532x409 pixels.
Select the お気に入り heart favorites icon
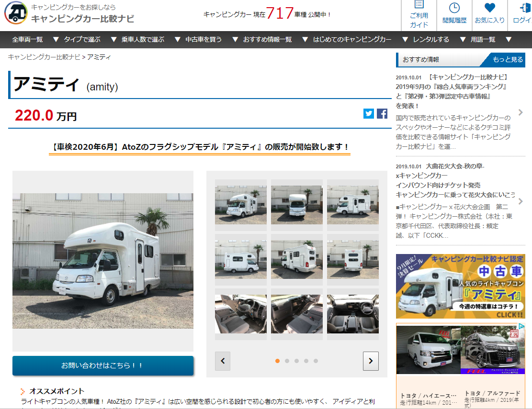(489, 14)
